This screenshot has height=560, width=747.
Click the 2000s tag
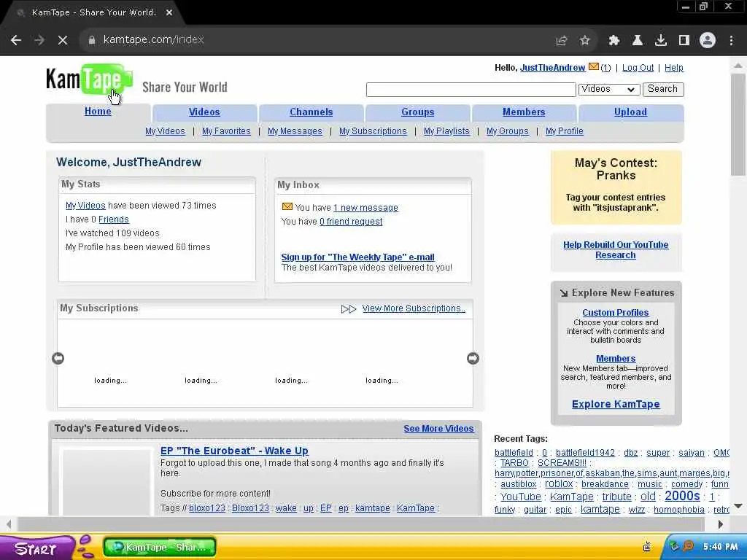682,496
